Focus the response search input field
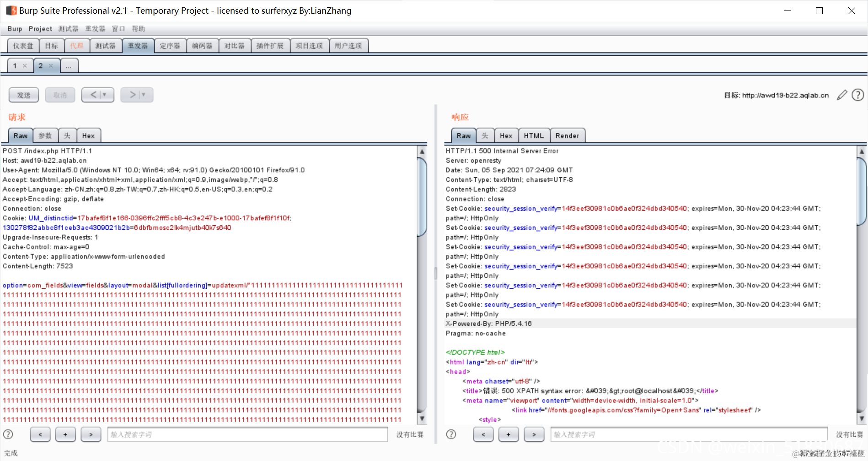This screenshot has height=461, width=868. 689,435
